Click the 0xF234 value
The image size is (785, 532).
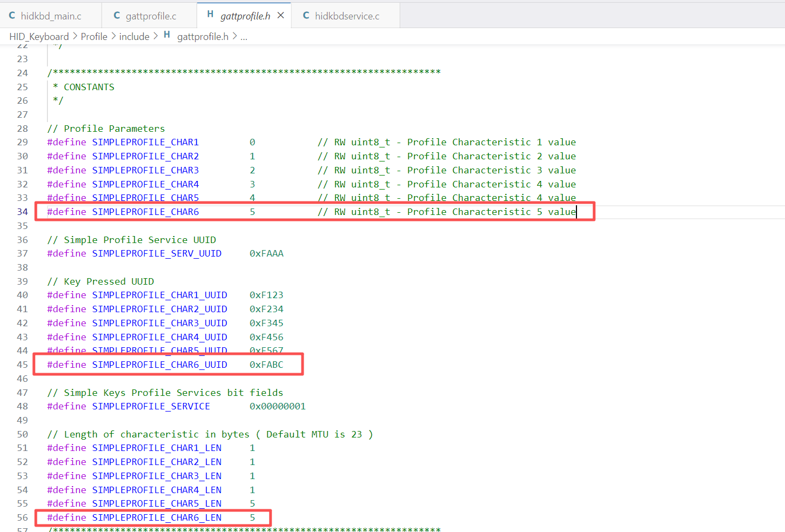(266, 309)
